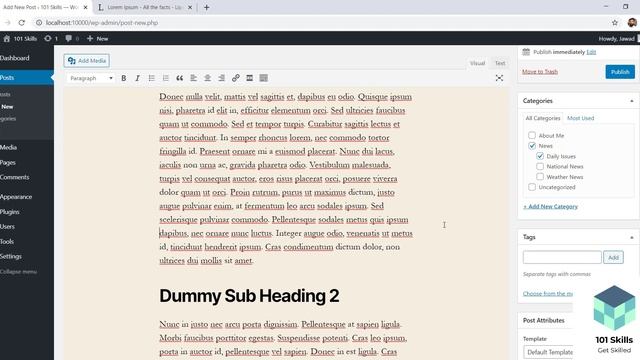
Task: Switch to the Visual editor tab
Action: pos(477,63)
